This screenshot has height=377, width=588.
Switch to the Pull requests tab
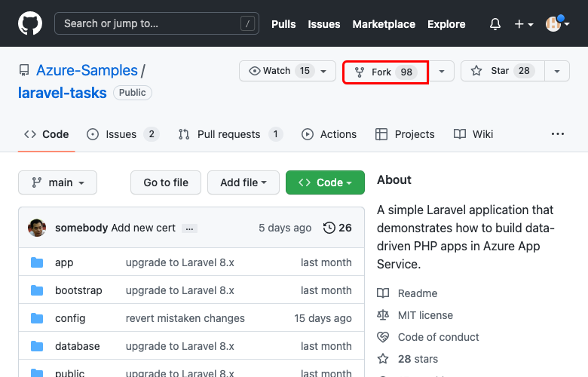(230, 134)
